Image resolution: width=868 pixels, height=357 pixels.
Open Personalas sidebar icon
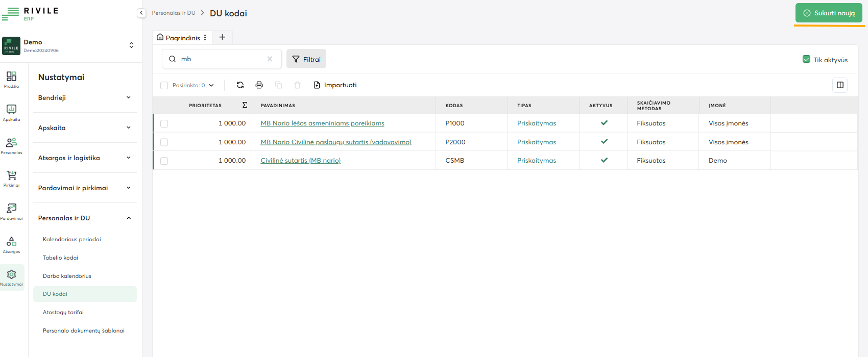(x=11, y=145)
